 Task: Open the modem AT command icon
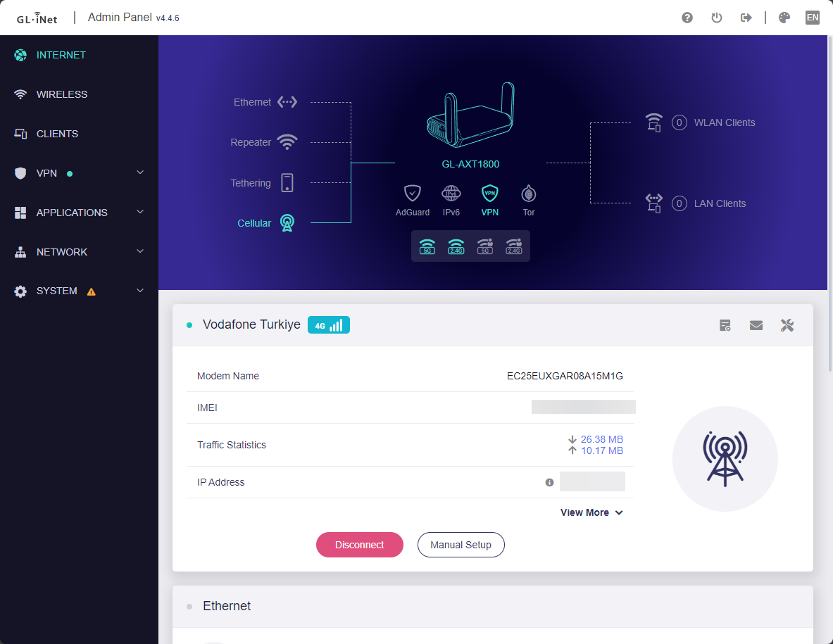pos(725,325)
